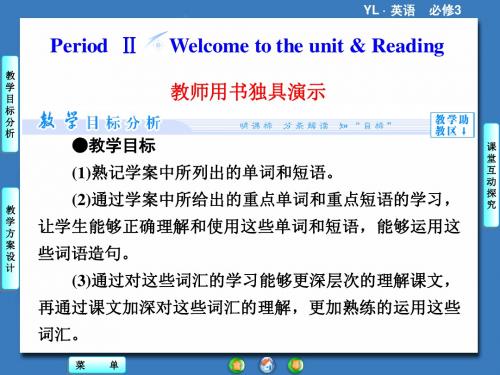Open the 教学目标分析 side tab

tap(10, 104)
